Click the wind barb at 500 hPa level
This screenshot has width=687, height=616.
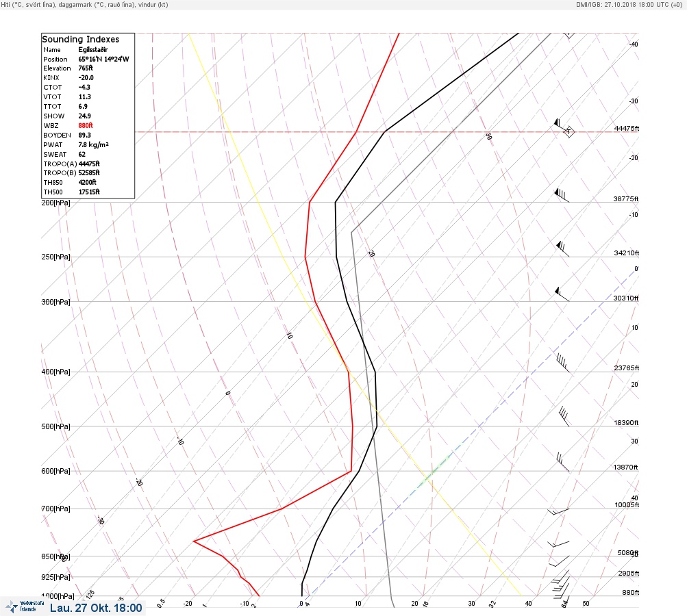click(x=564, y=416)
